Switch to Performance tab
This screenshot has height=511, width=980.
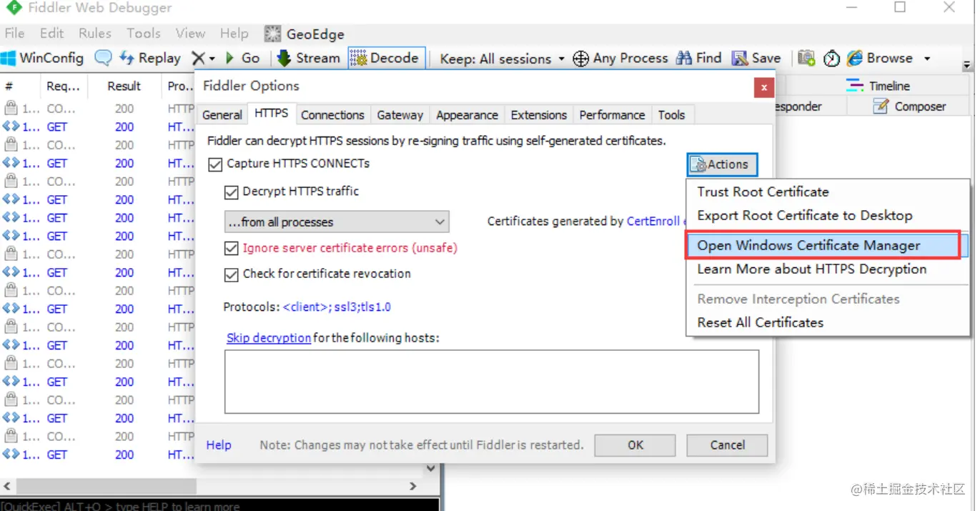tap(612, 115)
